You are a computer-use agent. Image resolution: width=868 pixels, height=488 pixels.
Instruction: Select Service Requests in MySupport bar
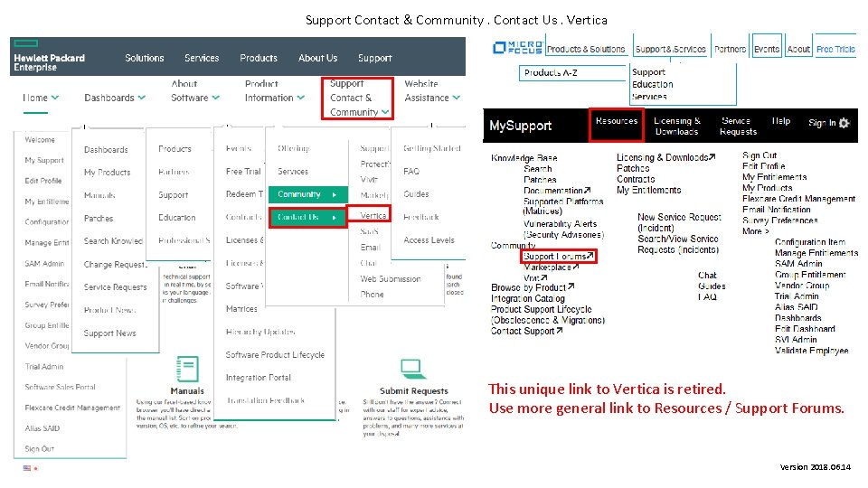coord(738,127)
